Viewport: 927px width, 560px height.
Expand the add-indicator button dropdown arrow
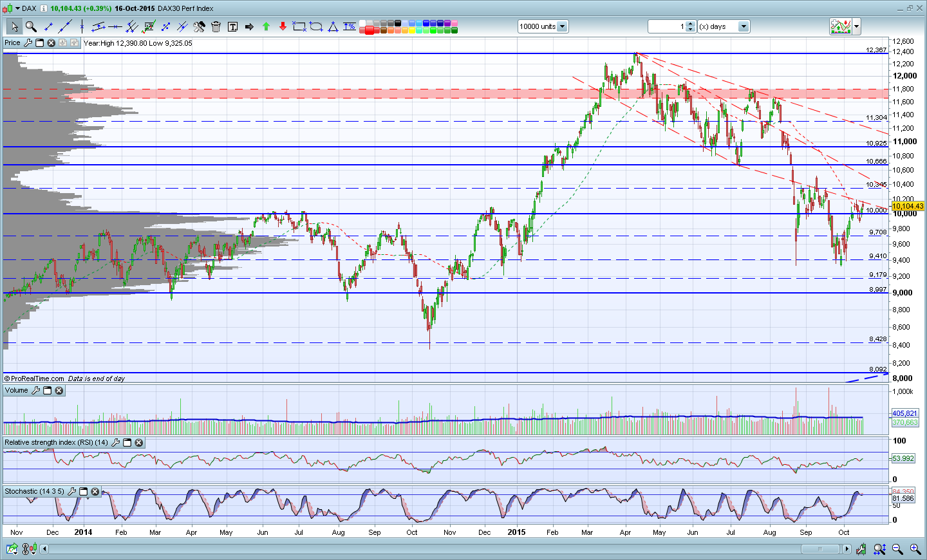(x=857, y=26)
